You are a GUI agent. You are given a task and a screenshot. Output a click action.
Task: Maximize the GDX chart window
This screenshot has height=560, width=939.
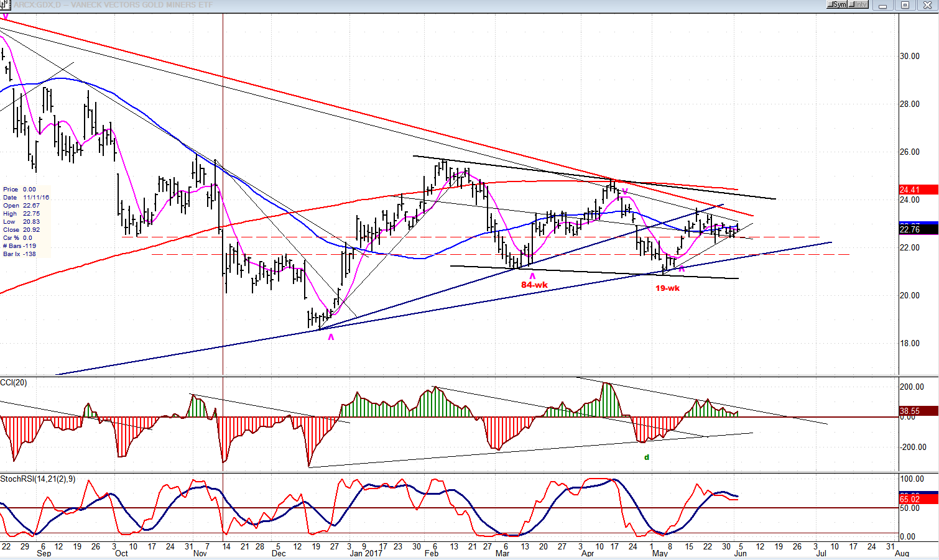click(x=905, y=5)
